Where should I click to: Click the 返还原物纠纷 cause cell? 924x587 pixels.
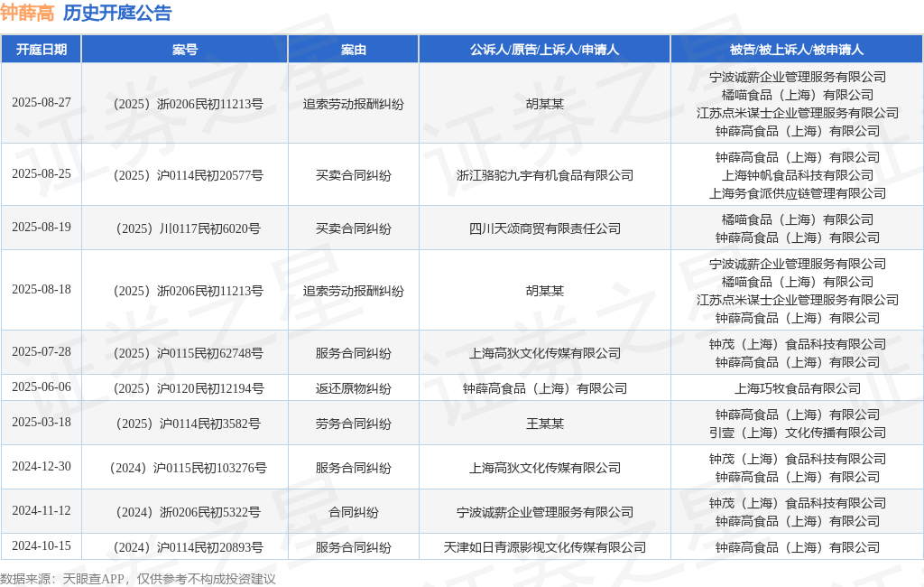tap(354, 388)
